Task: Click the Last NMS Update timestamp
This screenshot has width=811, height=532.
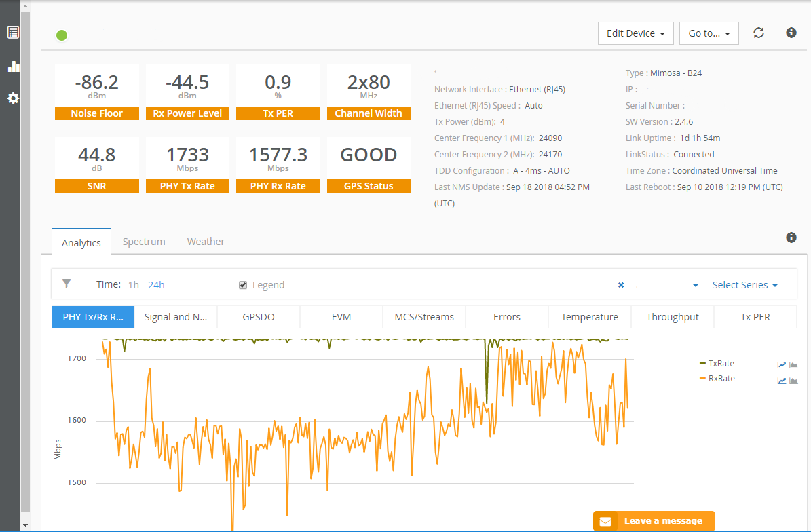Action: (x=548, y=187)
